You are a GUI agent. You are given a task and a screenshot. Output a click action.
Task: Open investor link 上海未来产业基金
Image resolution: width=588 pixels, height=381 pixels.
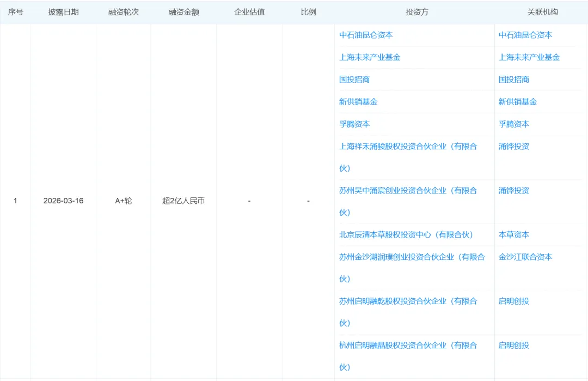click(370, 57)
